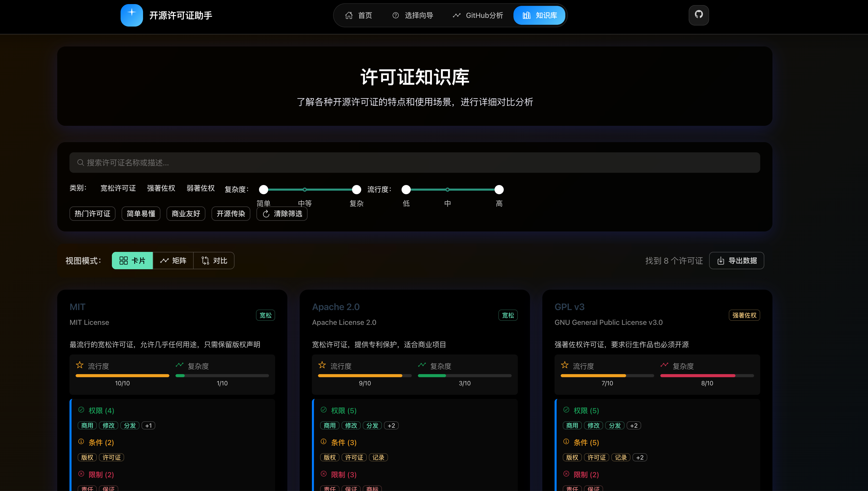The width and height of the screenshot is (868, 491).
Task: Filter by 弱著佐权 category
Action: click(201, 188)
